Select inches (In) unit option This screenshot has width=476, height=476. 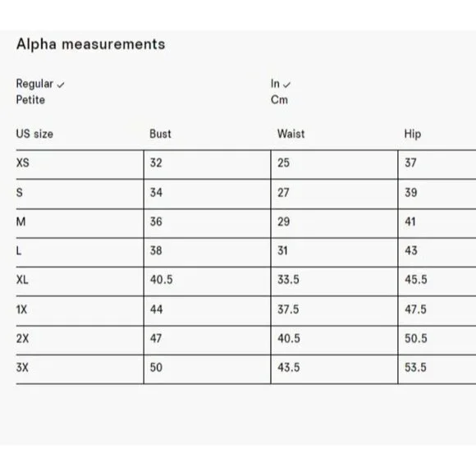(275, 84)
